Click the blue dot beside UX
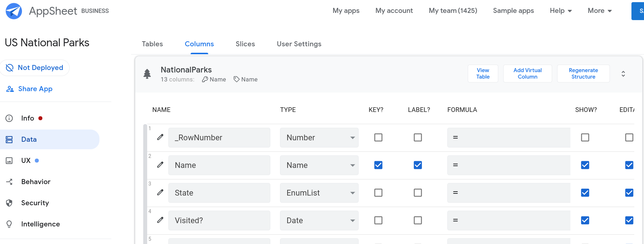 click(37, 160)
